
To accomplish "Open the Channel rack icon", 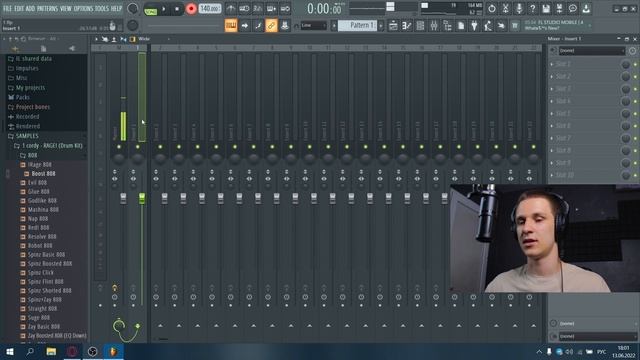I will [420, 26].
